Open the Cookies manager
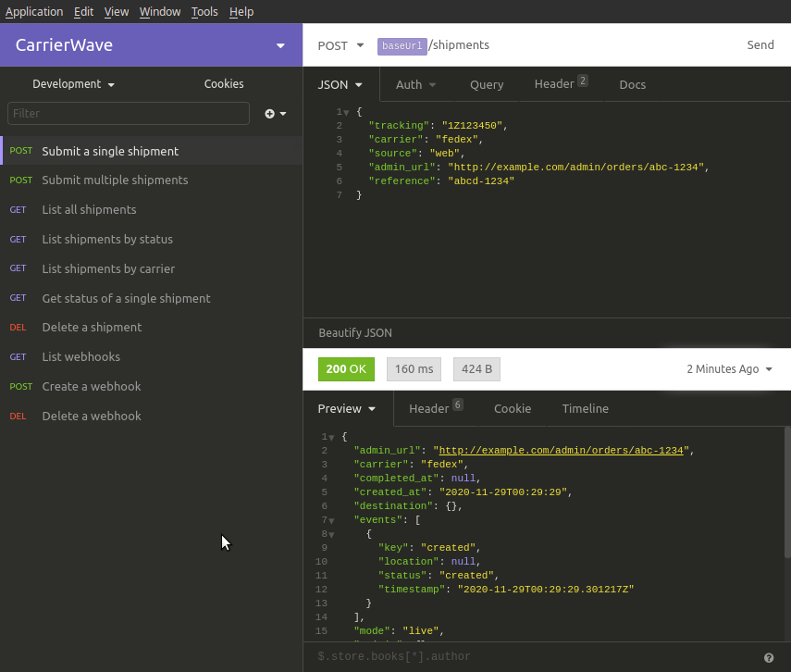Image resolution: width=791 pixels, height=672 pixels. pos(224,84)
